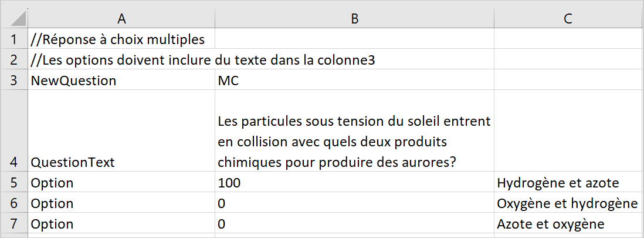Click the Select All corner triangle
Screen dimensions: 644x238
(x=16, y=18)
